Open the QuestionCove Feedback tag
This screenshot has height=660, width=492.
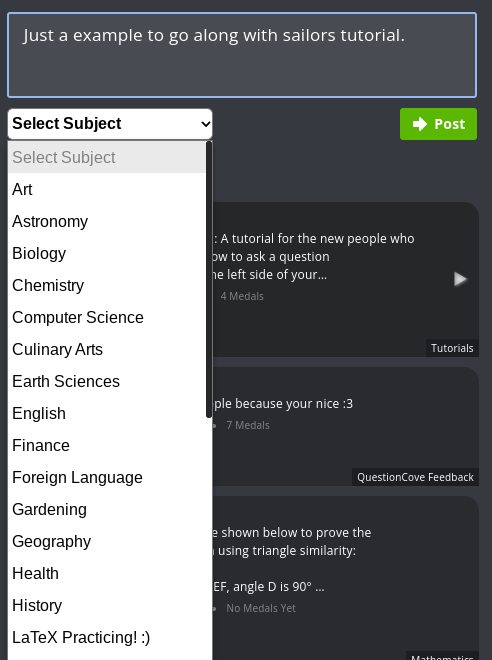point(415,477)
